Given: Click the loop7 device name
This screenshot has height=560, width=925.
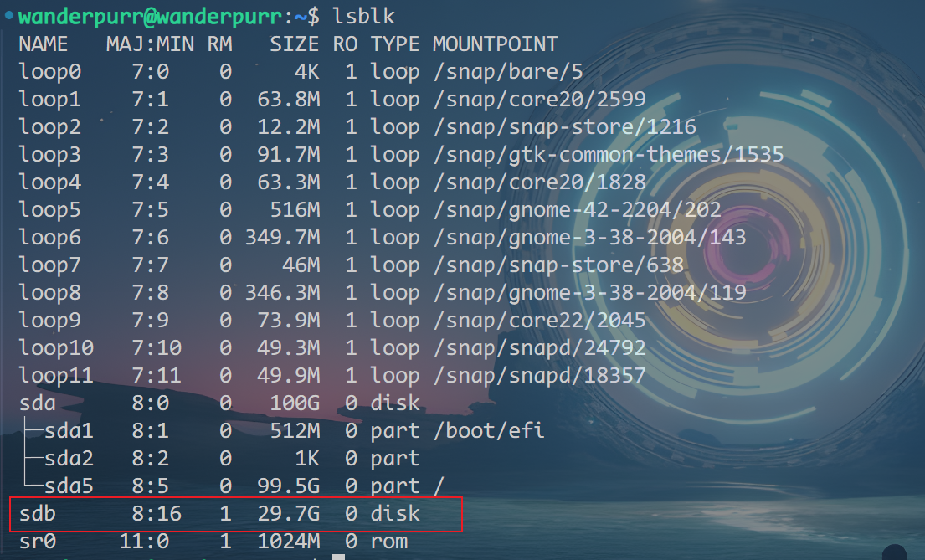Looking at the screenshot, I should click(50, 265).
